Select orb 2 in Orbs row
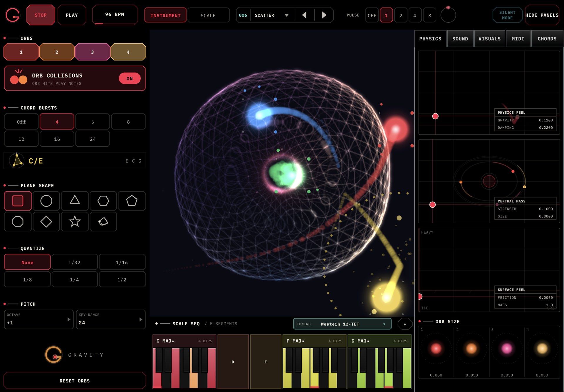Screen dimensions: 564x392 (x=57, y=52)
